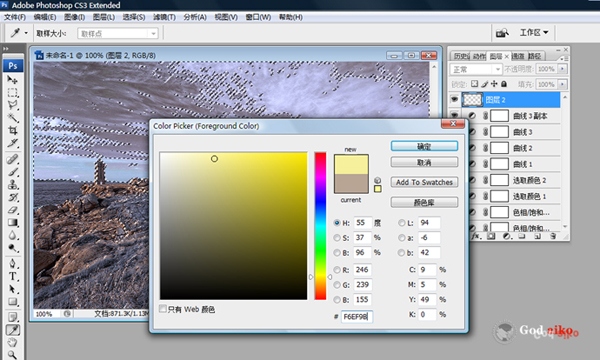Toggle visibility eye of 曲线 3 副本 layer
The height and width of the screenshot is (360, 600).
click(454, 115)
